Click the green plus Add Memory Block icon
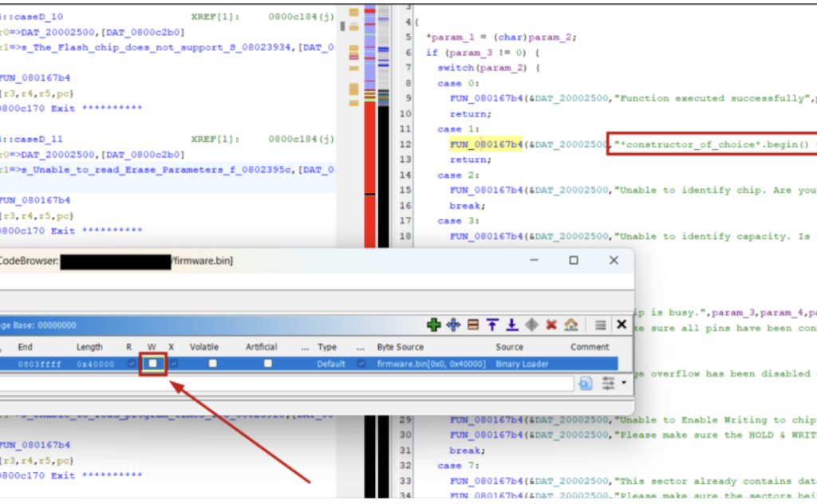This screenshot has width=817, height=504. (433, 325)
